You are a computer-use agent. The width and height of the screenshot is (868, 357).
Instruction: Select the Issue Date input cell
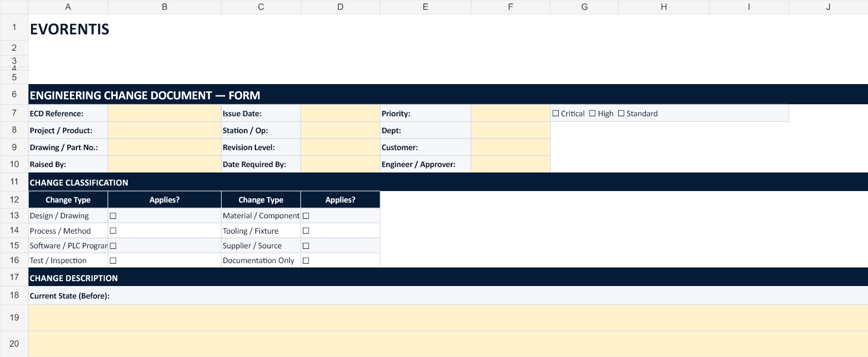(340, 114)
